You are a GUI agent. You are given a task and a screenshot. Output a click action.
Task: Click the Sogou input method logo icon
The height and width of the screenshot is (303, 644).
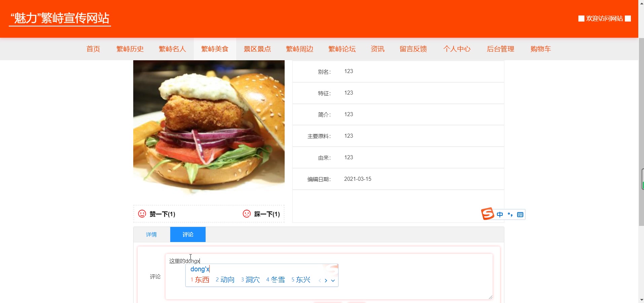[488, 214]
